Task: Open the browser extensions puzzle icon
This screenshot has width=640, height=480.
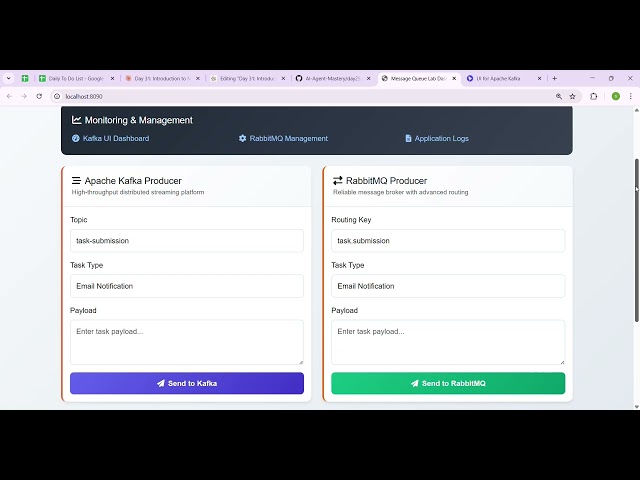Action: pos(593,96)
